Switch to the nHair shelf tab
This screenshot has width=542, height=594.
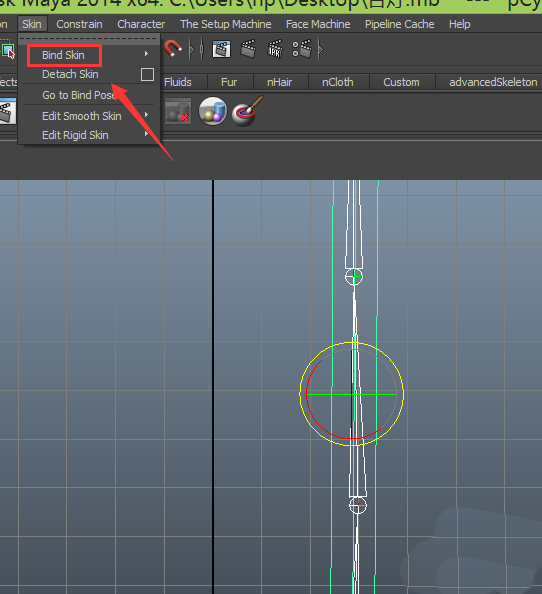280,82
